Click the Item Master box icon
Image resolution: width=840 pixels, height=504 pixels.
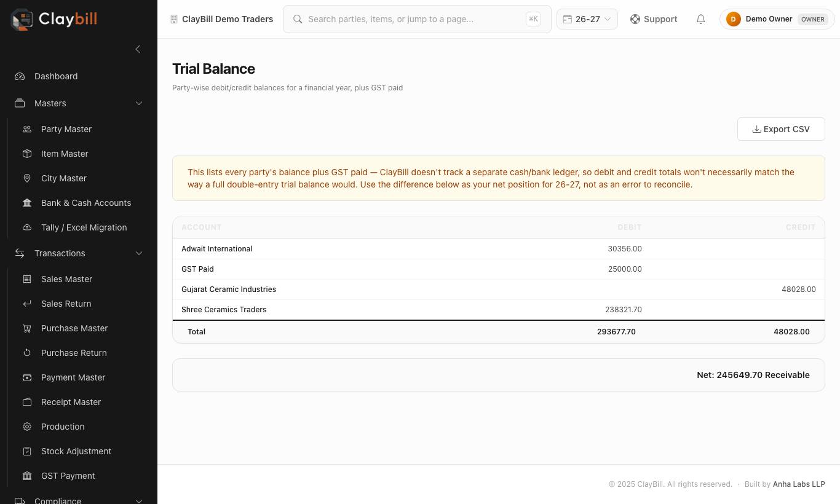point(27,154)
